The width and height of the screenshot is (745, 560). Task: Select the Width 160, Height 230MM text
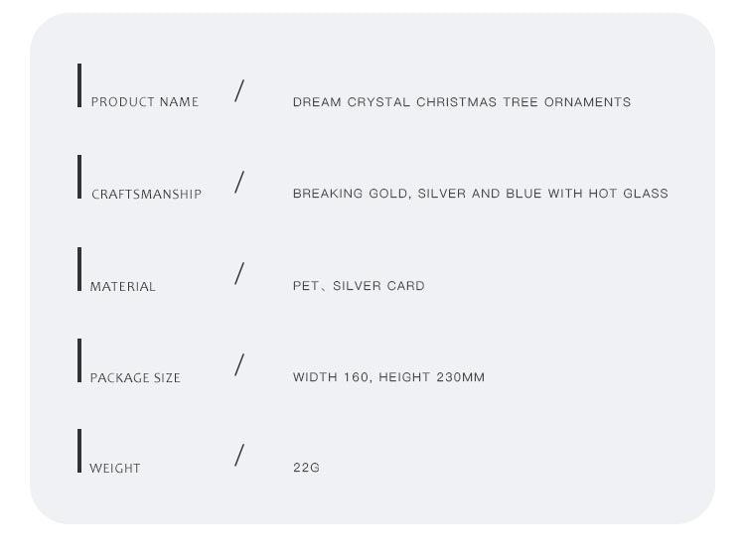pyautogui.click(x=388, y=377)
